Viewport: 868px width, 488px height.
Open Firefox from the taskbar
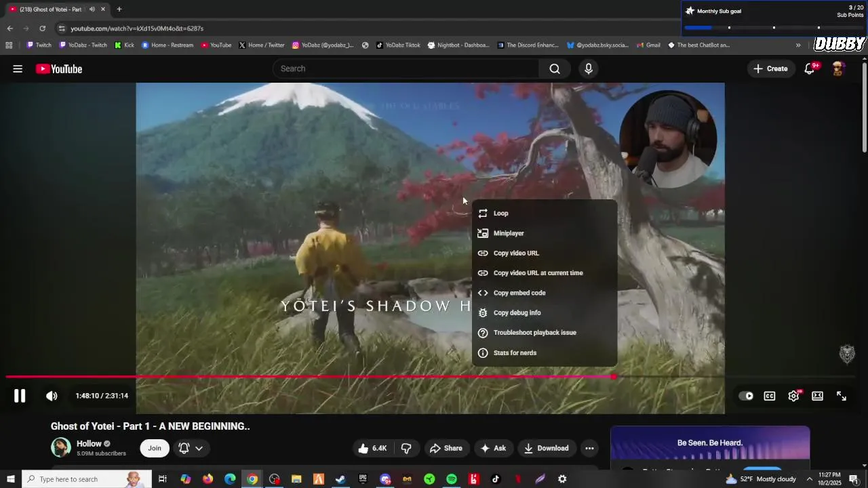coord(208,479)
